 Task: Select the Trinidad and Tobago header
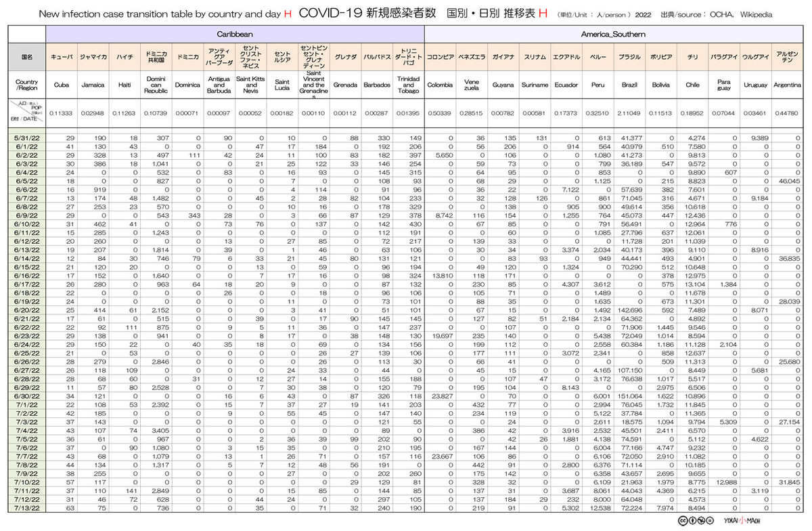tap(409, 85)
